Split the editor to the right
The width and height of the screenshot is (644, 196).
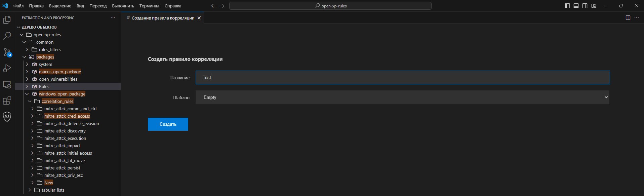click(628, 18)
